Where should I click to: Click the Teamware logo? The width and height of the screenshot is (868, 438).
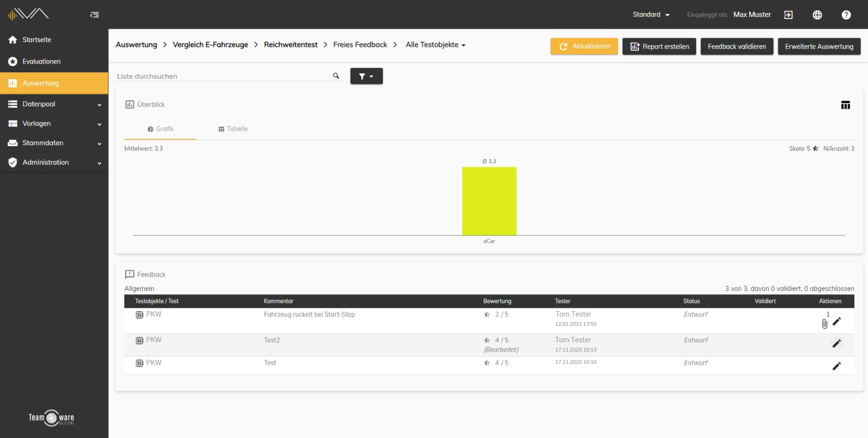(51, 418)
